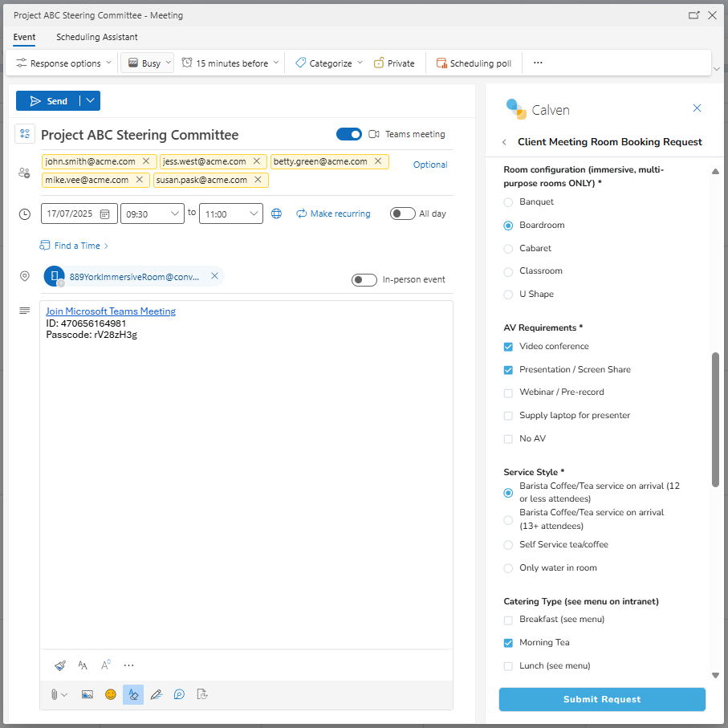
Task: Switch to the Event tab
Action: [24, 37]
